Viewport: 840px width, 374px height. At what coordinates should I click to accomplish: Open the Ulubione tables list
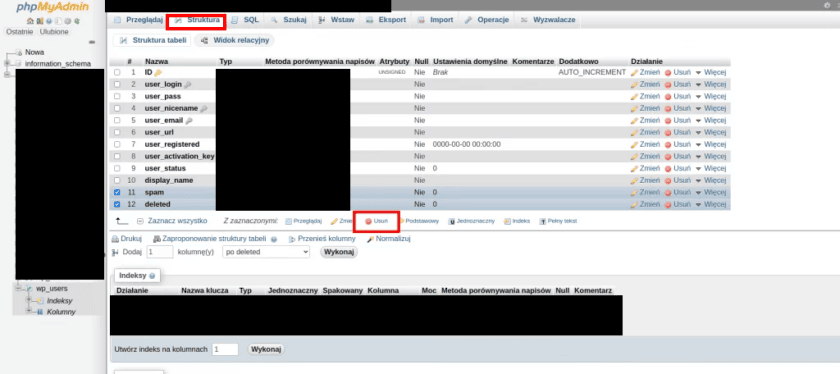click(54, 32)
